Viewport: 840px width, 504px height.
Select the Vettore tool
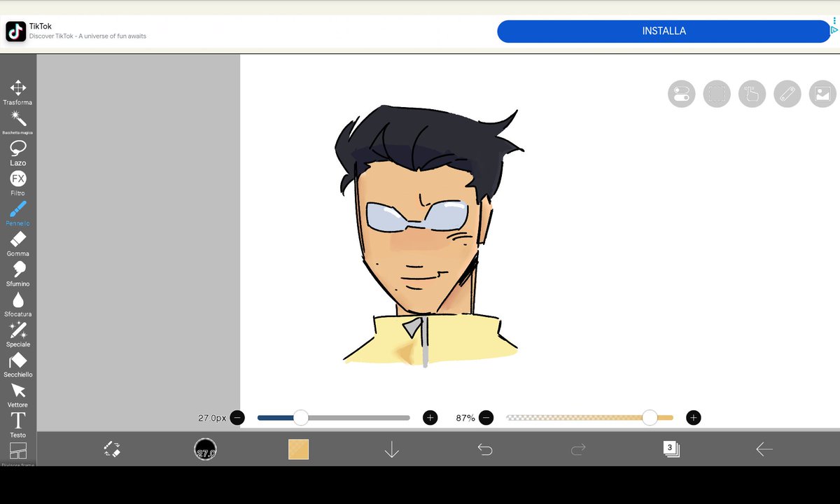coord(18,395)
